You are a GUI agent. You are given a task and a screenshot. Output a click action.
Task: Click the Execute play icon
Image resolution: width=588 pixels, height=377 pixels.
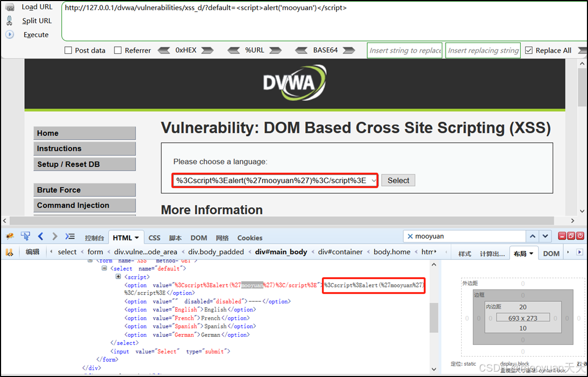tap(10, 34)
